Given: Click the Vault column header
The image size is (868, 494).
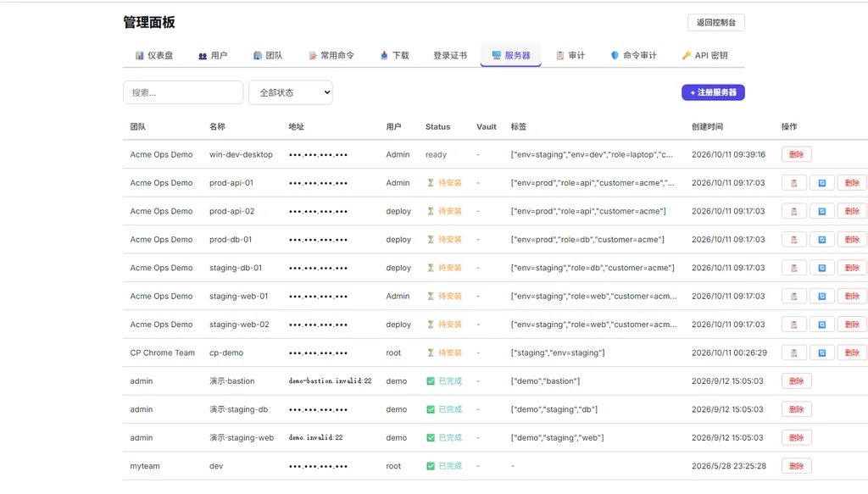Looking at the screenshot, I should pyautogui.click(x=486, y=127).
